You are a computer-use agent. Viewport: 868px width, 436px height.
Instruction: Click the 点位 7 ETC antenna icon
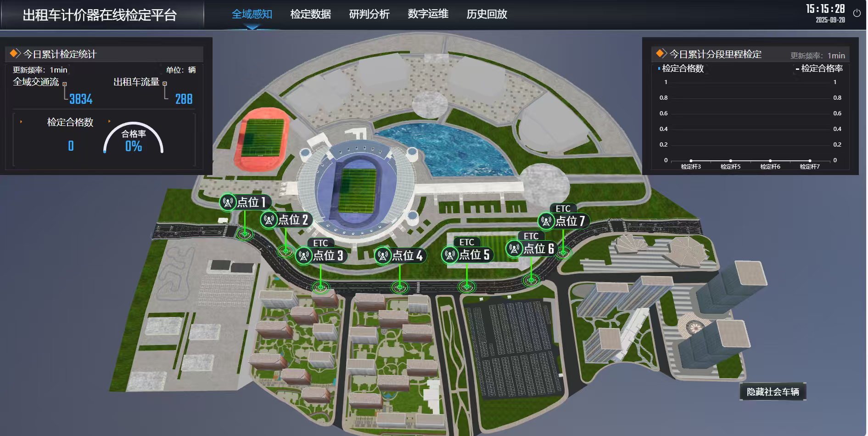546,221
